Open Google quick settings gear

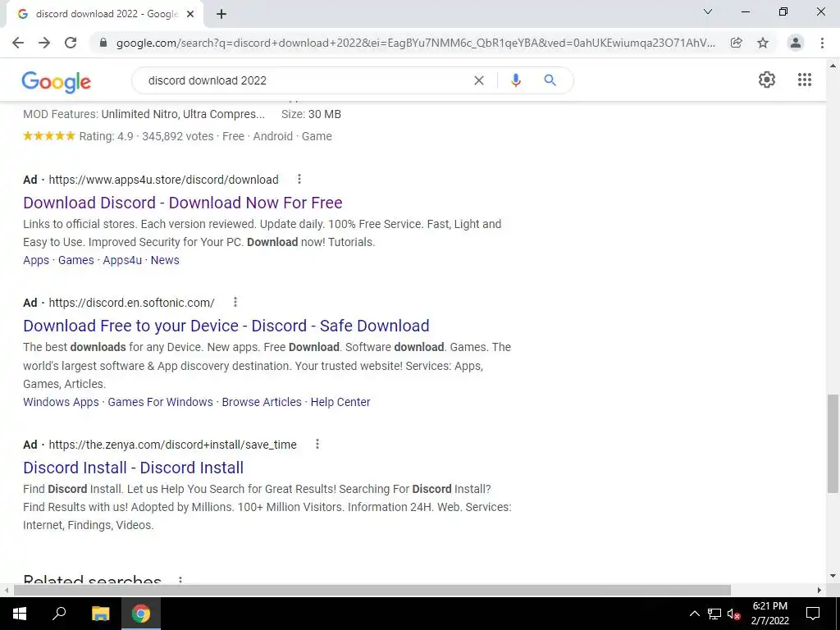click(x=767, y=80)
